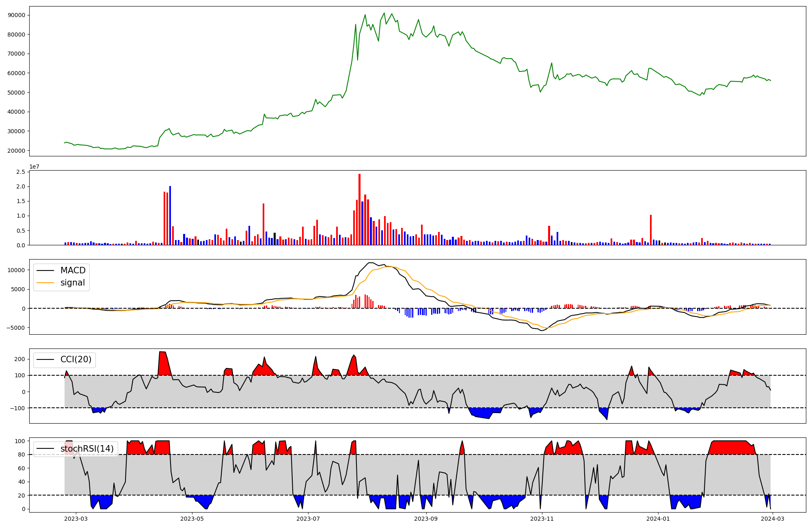The width and height of the screenshot is (812, 528).
Task: Click the 2023-07 x-axis date label
Action: 308,519
